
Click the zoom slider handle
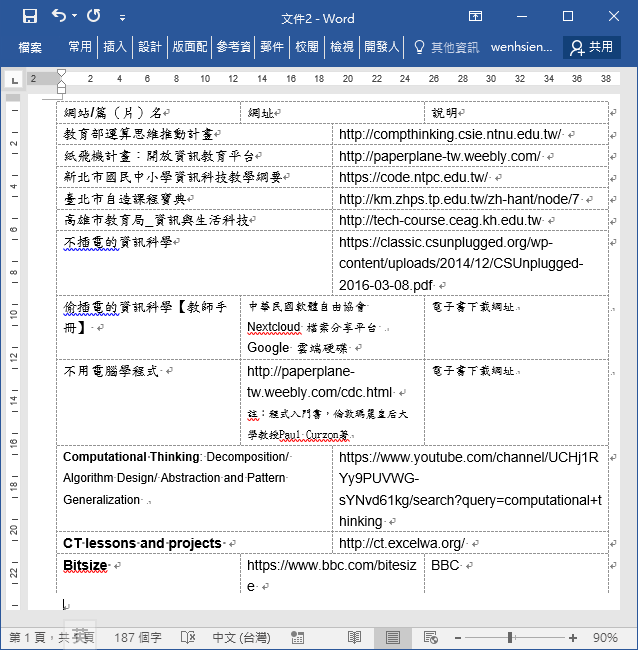click(510, 638)
